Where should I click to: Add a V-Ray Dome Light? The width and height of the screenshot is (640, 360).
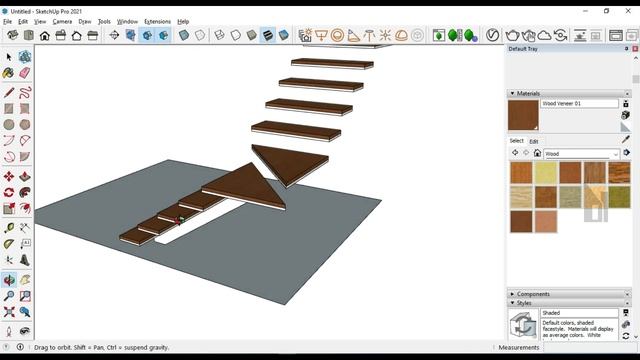(401, 36)
